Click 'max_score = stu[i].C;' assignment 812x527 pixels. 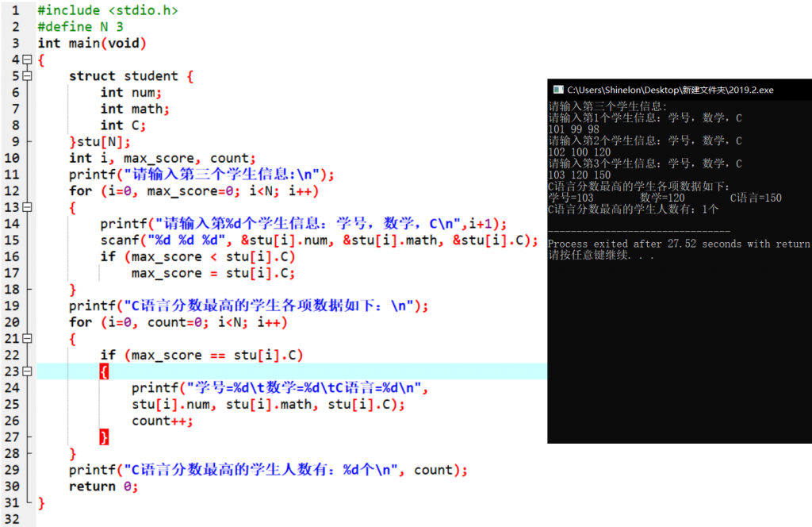[x=213, y=273]
